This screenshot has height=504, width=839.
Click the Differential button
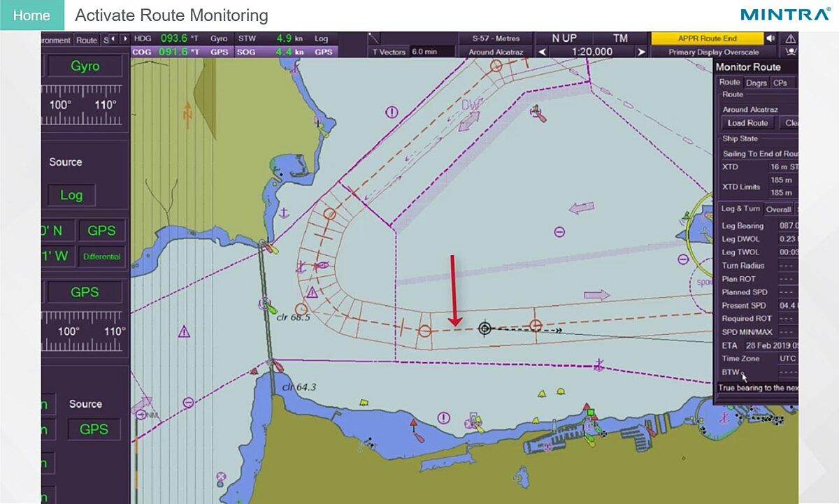click(101, 257)
